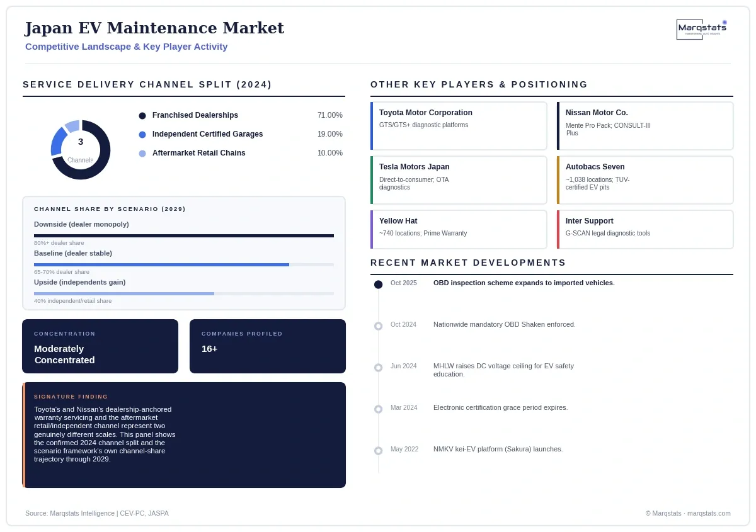Click the 40% independent/retail share caption

(x=73, y=301)
